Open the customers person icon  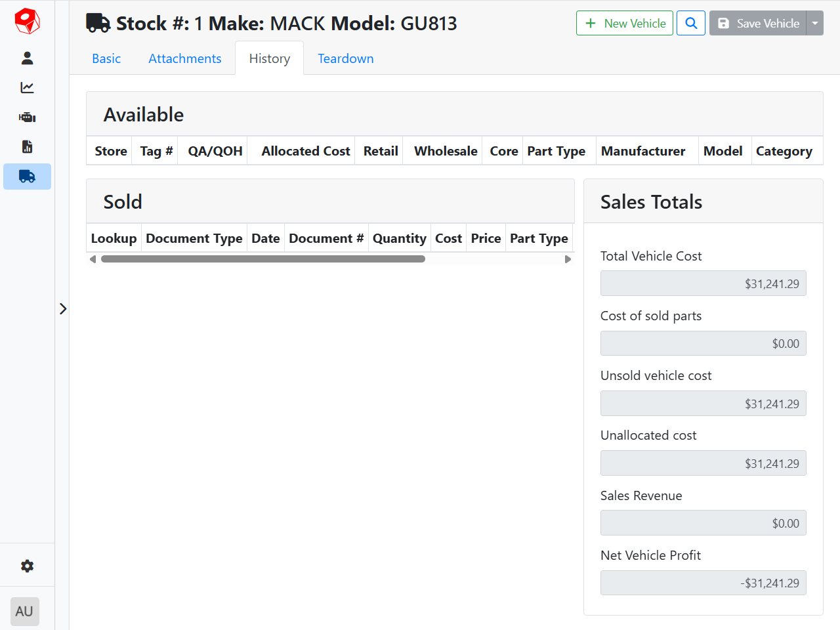pyautogui.click(x=27, y=58)
